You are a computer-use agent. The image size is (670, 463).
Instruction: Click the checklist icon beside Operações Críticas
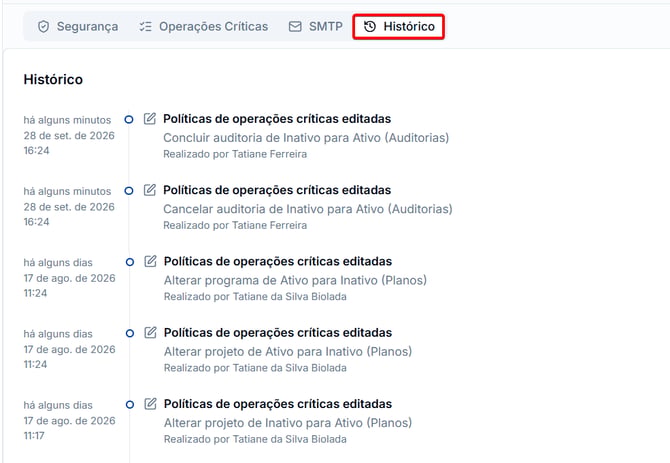pos(145,26)
